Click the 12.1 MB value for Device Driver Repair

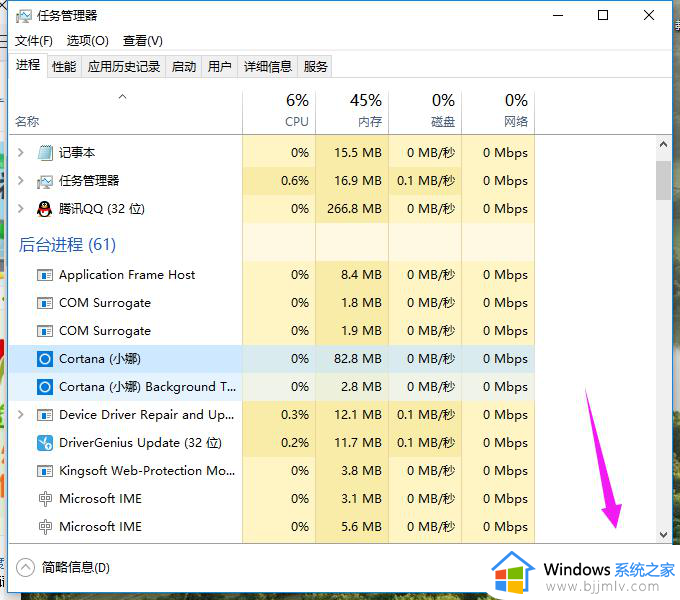(358, 415)
